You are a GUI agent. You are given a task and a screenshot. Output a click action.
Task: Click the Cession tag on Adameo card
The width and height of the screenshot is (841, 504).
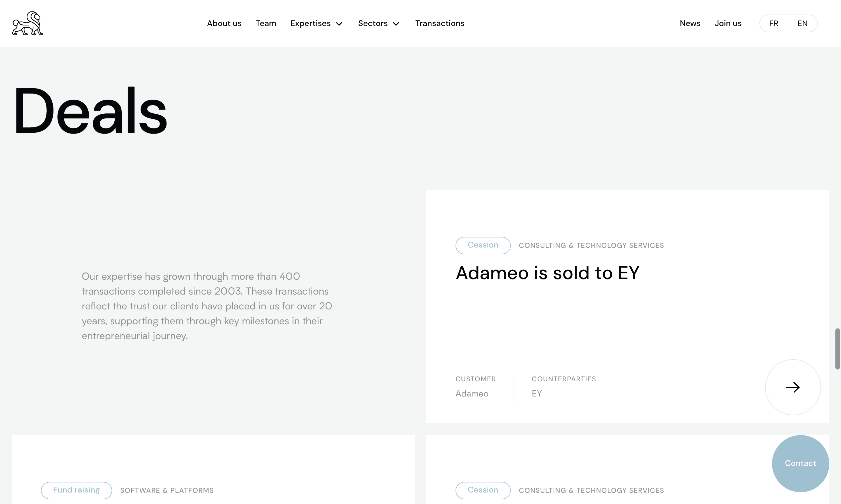point(483,245)
